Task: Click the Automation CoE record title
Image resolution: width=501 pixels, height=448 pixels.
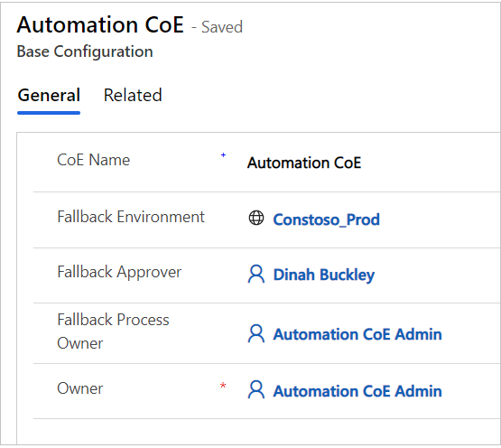Action: (x=100, y=24)
